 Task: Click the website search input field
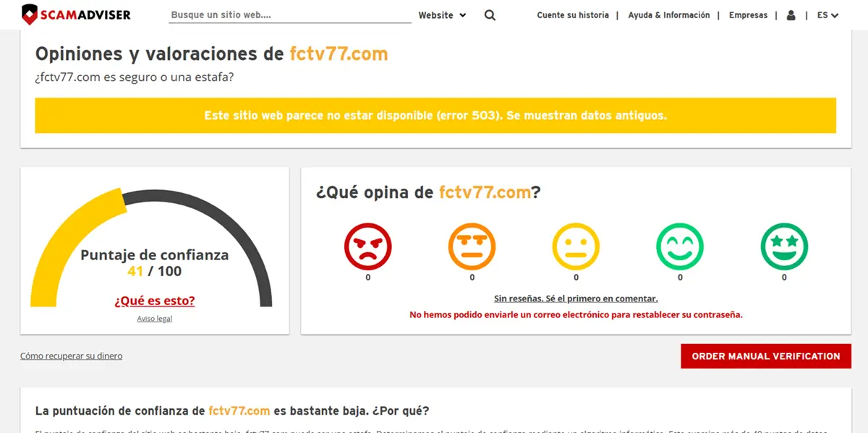(289, 14)
